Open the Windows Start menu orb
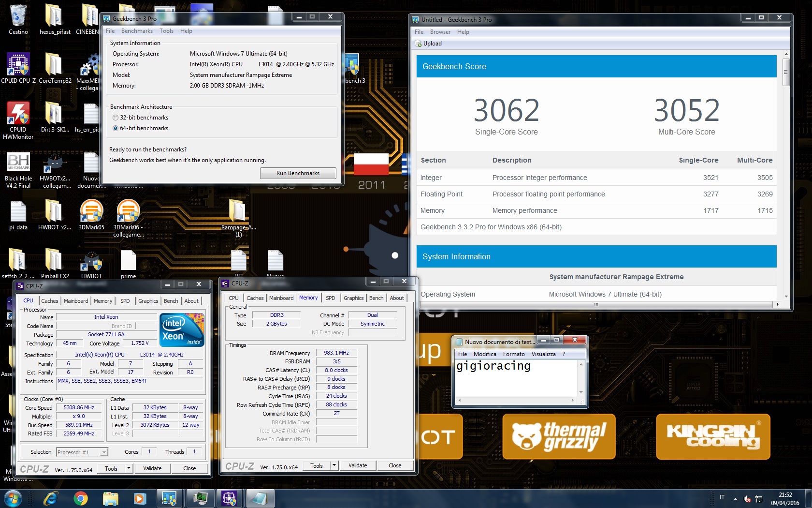 click(x=13, y=498)
